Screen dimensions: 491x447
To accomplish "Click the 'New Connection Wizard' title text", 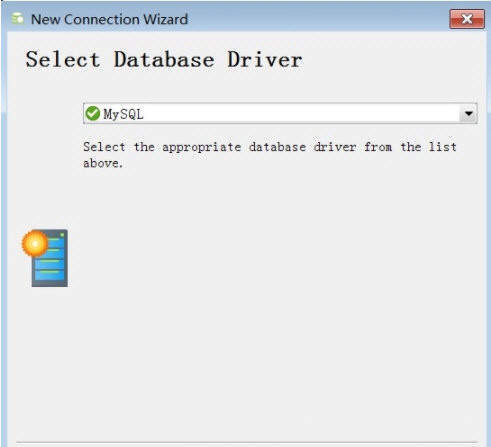I will pyautogui.click(x=109, y=19).
